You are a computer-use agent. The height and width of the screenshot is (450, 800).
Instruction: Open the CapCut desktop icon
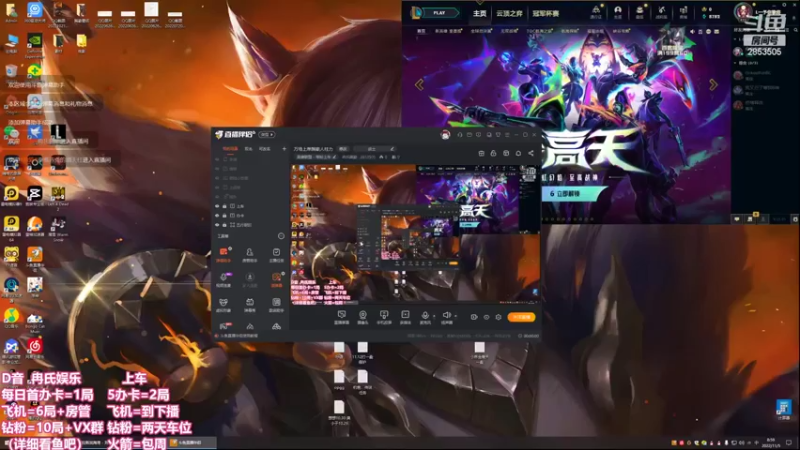[x=35, y=195]
